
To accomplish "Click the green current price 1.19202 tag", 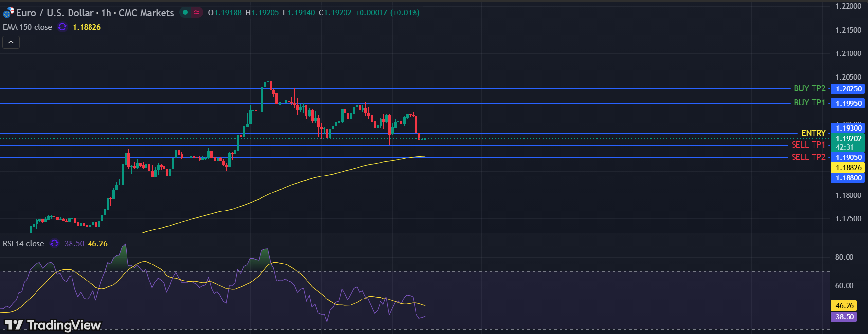I will 848,139.
